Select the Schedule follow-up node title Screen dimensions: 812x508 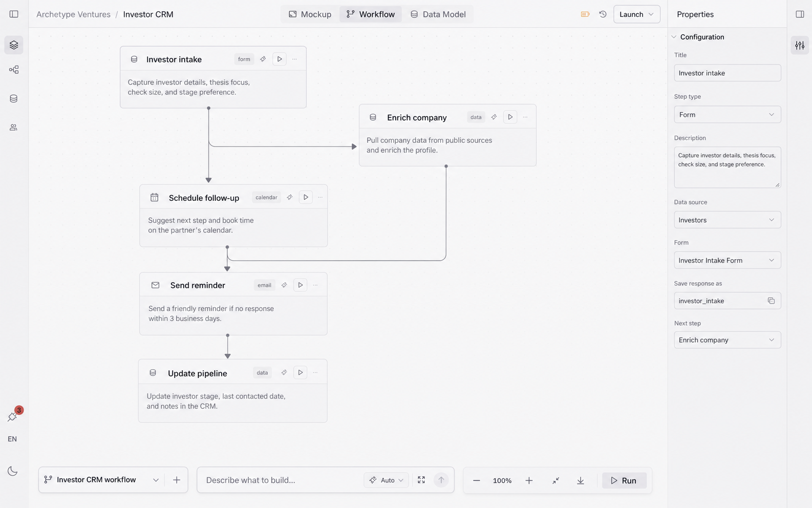click(x=204, y=198)
